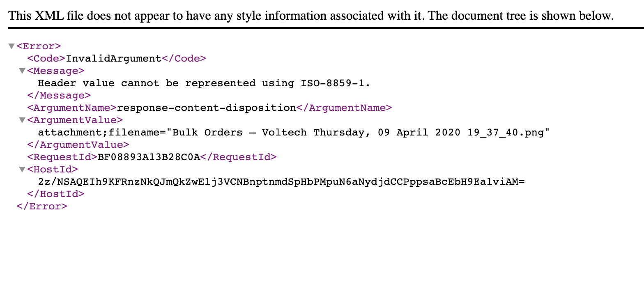The image size is (644, 303).
Task: Click the closing HostId tag
Action: click(x=56, y=194)
